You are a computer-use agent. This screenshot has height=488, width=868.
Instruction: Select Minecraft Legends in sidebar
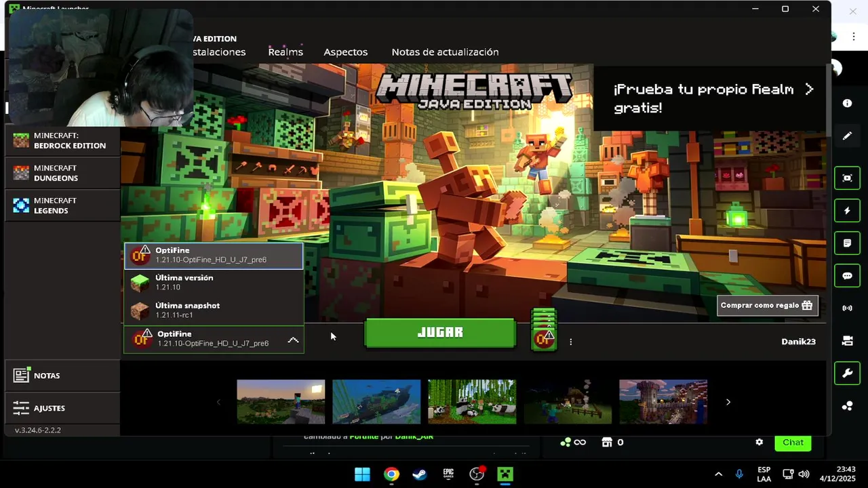(62, 205)
